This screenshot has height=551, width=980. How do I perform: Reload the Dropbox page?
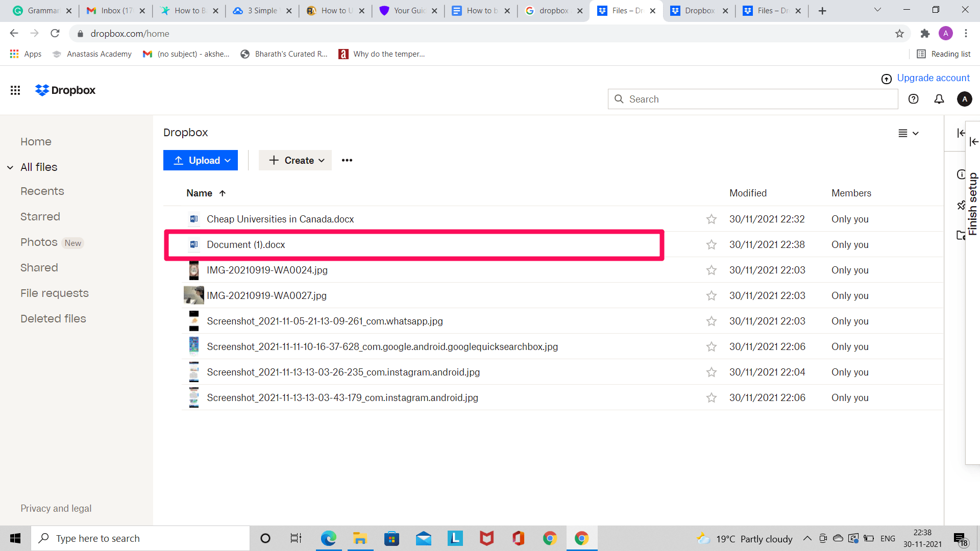(55, 34)
